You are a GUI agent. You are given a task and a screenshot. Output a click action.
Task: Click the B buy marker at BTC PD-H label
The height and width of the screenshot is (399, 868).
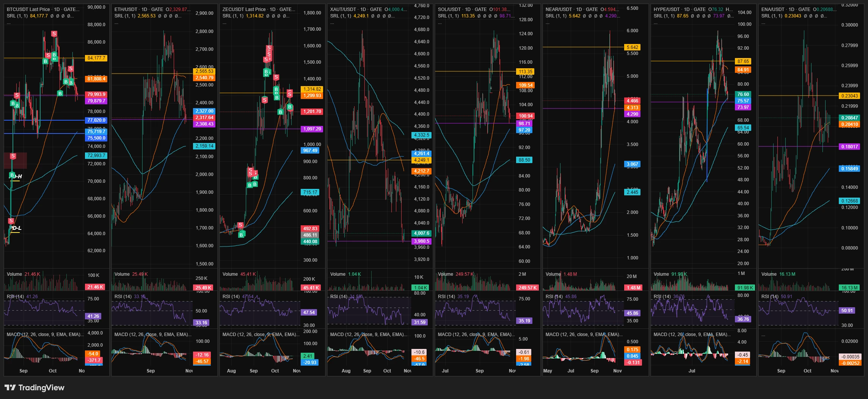[x=12, y=175]
